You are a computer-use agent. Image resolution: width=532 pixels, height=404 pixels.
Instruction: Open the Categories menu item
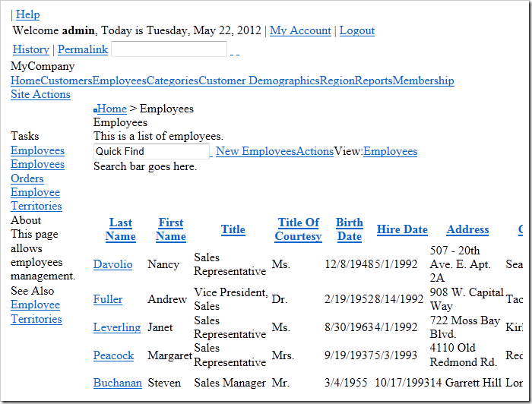(x=172, y=80)
